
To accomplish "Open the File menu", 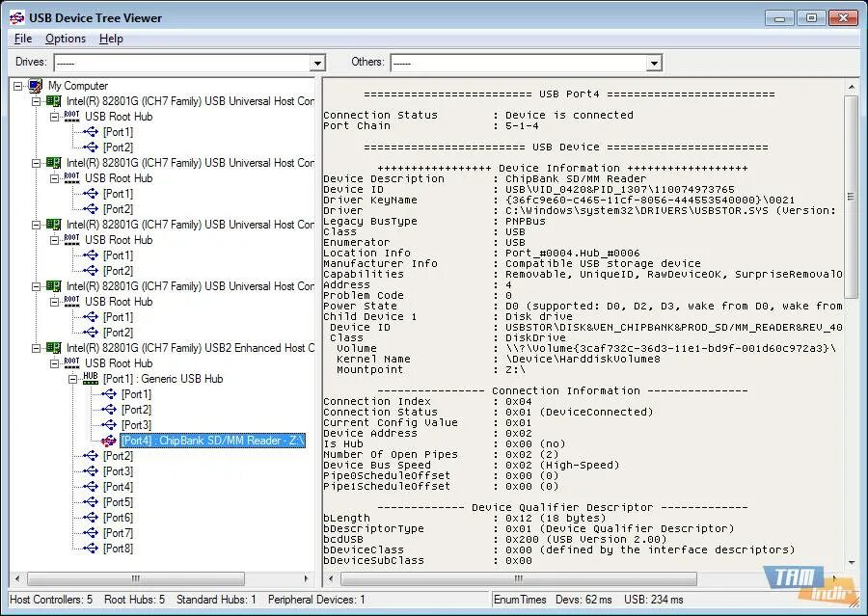I will 23,39.
